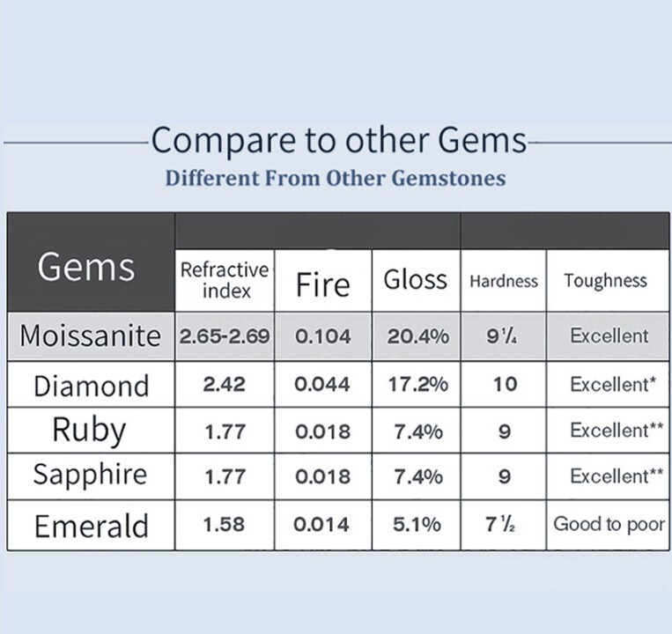Click the Hardness column header
This screenshot has height=634, width=672.
pyautogui.click(x=504, y=281)
